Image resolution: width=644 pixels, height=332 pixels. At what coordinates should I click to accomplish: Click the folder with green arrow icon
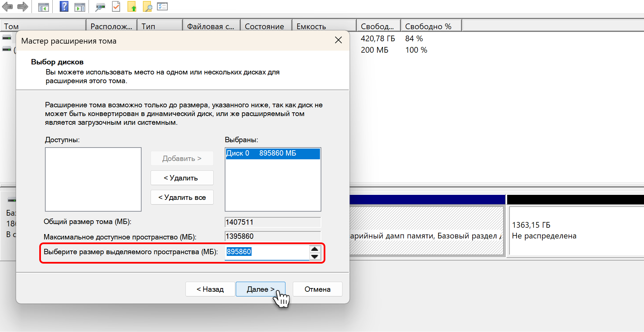(x=132, y=7)
